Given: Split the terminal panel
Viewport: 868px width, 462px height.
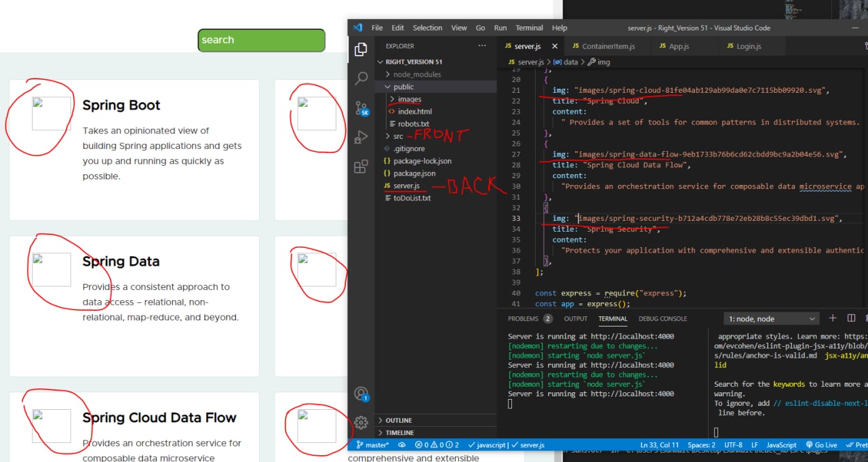Looking at the screenshot, I should [x=851, y=318].
